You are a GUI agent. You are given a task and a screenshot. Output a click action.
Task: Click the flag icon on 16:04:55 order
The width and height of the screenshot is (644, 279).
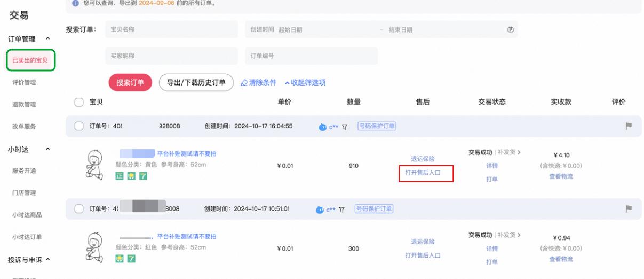coord(629,126)
